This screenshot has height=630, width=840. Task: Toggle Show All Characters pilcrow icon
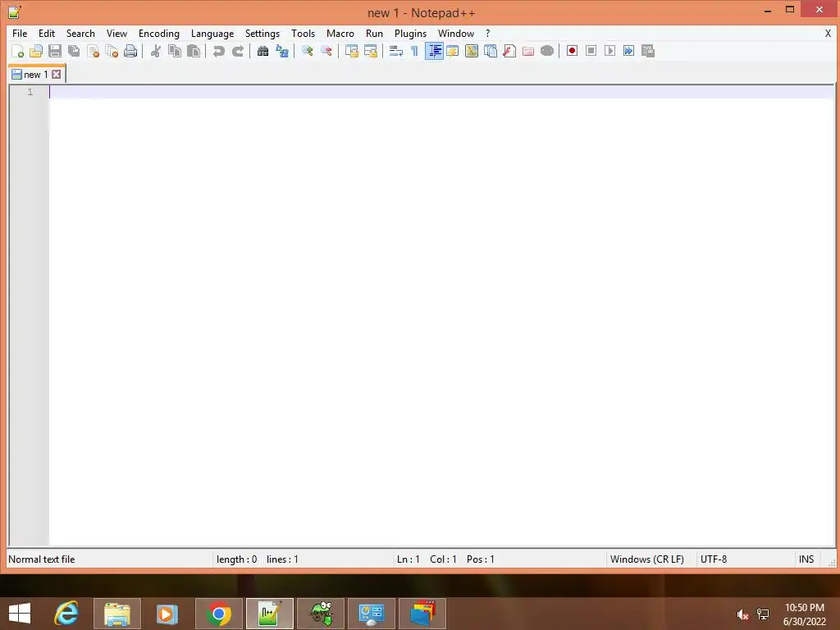pyautogui.click(x=414, y=51)
